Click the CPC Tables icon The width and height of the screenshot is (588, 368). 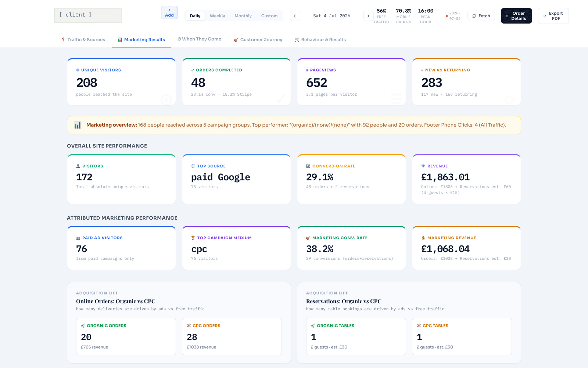click(419, 326)
